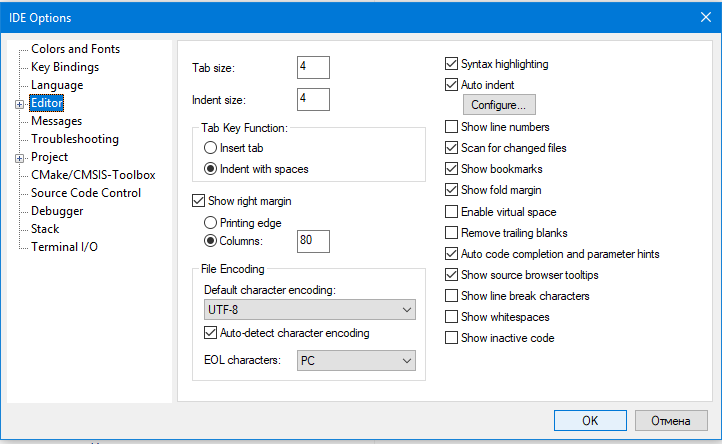Open the Key Bindings category

pyautogui.click(x=65, y=67)
